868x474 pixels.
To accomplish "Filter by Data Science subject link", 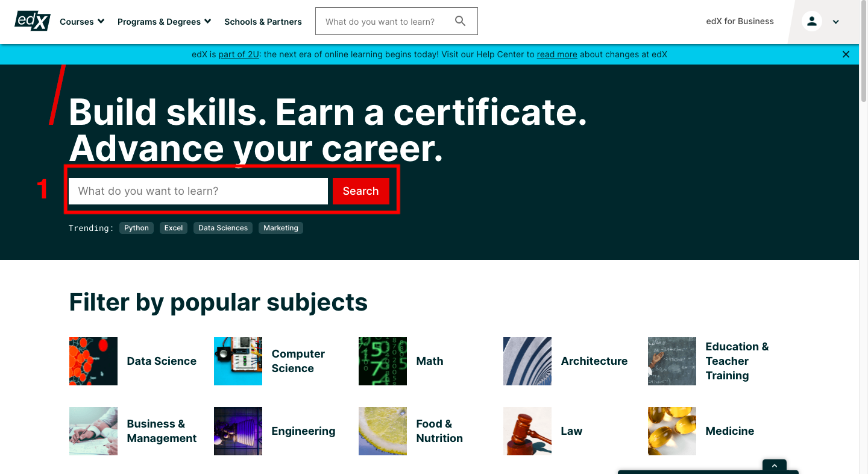I will [162, 361].
